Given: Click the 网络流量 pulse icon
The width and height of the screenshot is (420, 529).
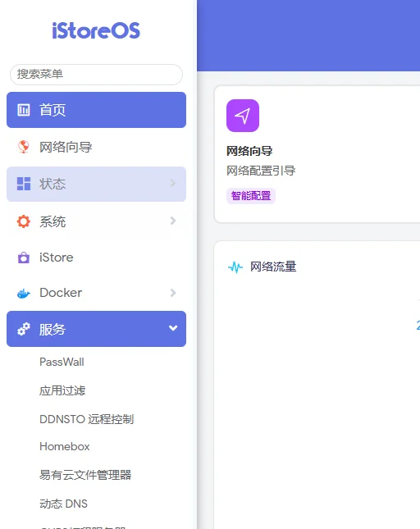Looking at the screenshot, I should click(x=235, y=267).
